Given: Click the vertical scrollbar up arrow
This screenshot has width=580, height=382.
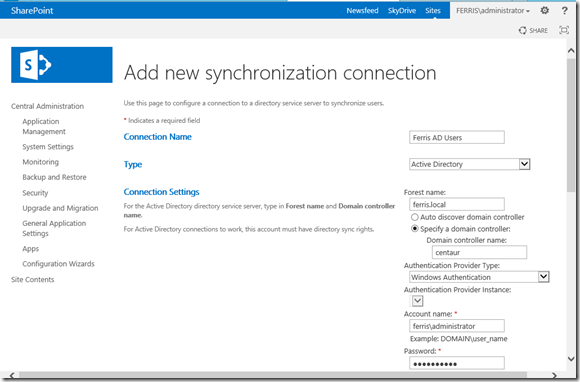Looking at the screenshot, I should tap(571, 51).
